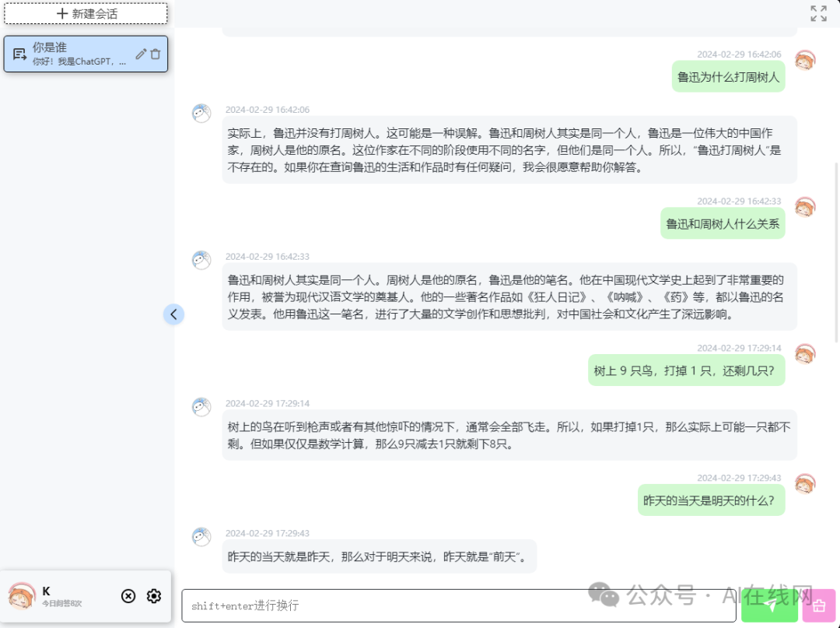Select the 昨天的当天是明天的什么 question bubble
840x628 pixels.
711,500
